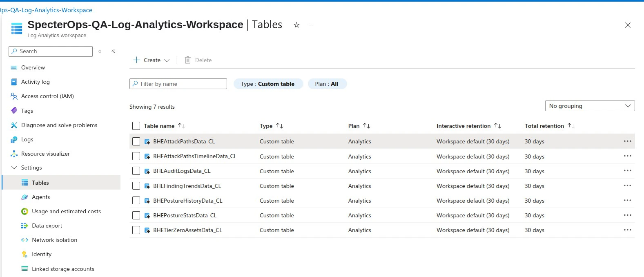Open the more options ellipsis beside title

pos(311,25)
